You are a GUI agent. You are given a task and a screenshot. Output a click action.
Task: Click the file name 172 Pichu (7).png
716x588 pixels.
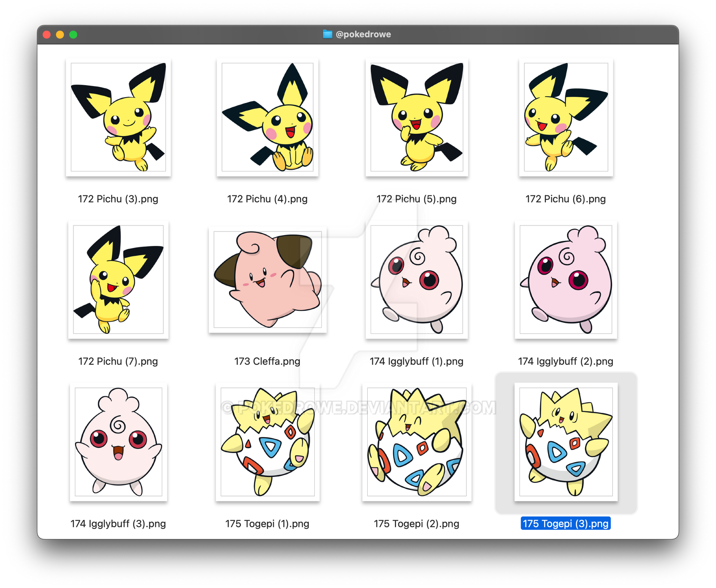tap(118, 361)
